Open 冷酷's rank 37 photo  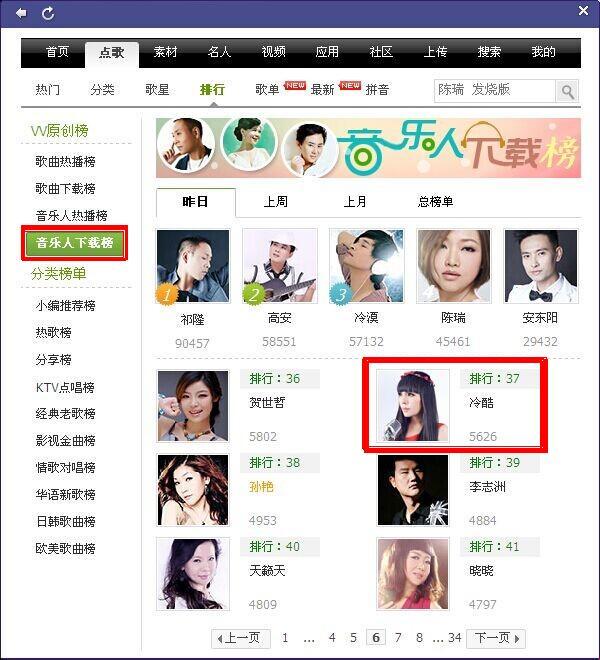pos(413,406)
